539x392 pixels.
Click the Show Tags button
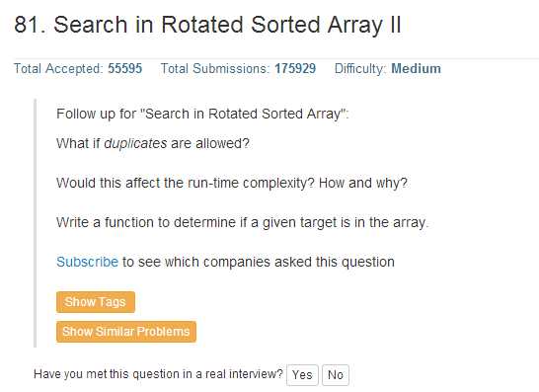(96, 302)
